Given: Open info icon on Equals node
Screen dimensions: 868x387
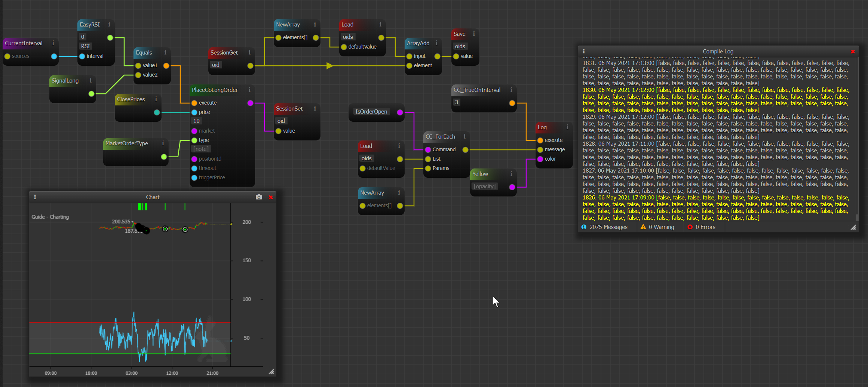Looking at the screenshot, I should 165,52.
